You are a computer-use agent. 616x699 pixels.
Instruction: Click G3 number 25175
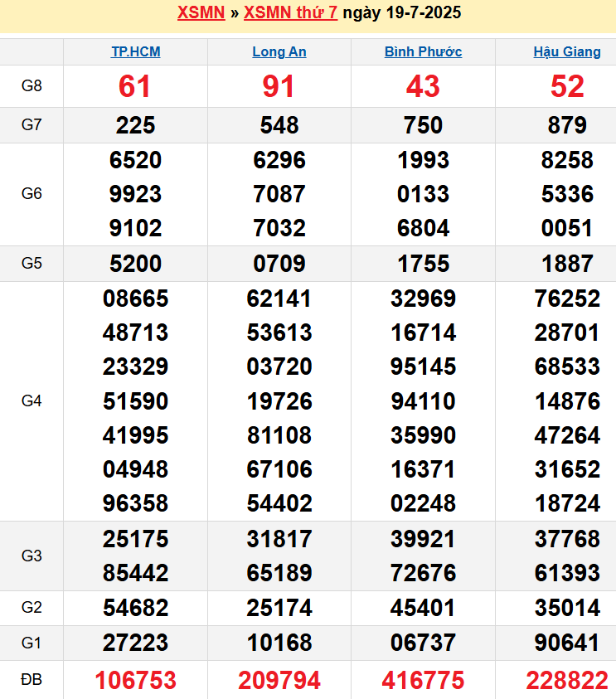[x=135, y=539]
